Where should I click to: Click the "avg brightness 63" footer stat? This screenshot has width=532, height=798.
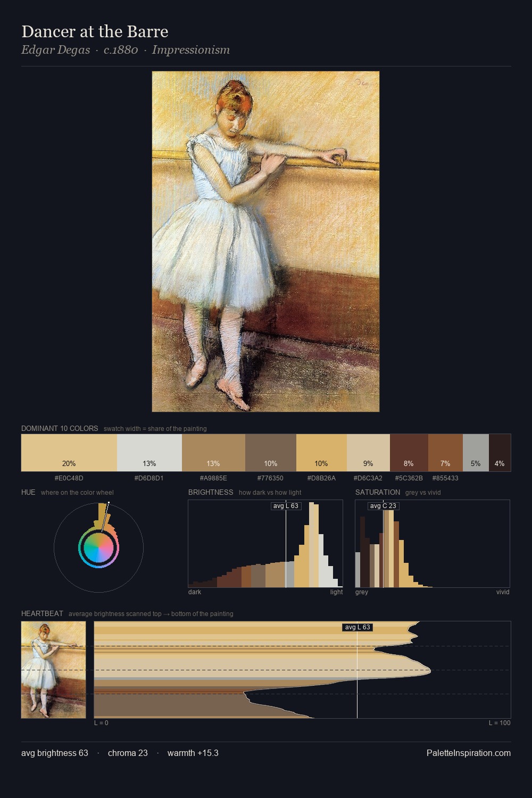[x=55, y=753]
